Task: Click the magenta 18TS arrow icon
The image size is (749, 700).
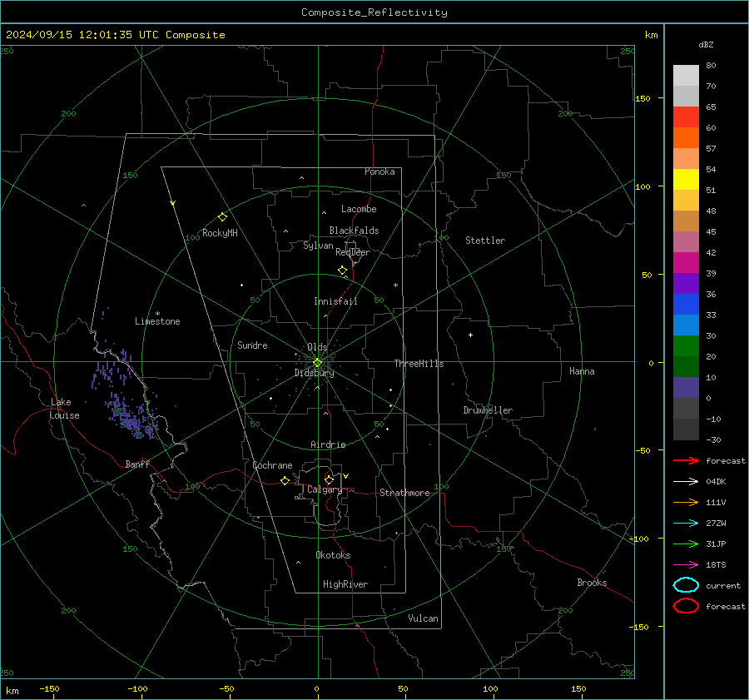Action: pos(686,565)
